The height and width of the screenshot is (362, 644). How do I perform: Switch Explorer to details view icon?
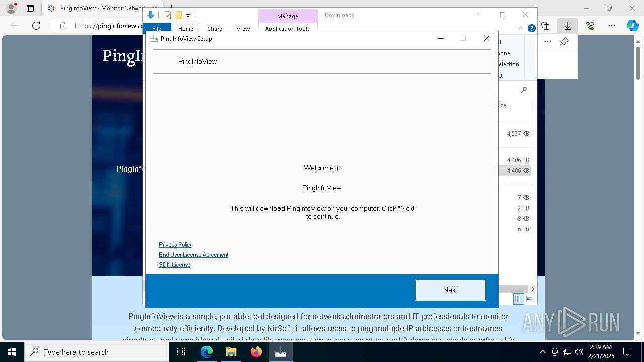coord(519,299)
